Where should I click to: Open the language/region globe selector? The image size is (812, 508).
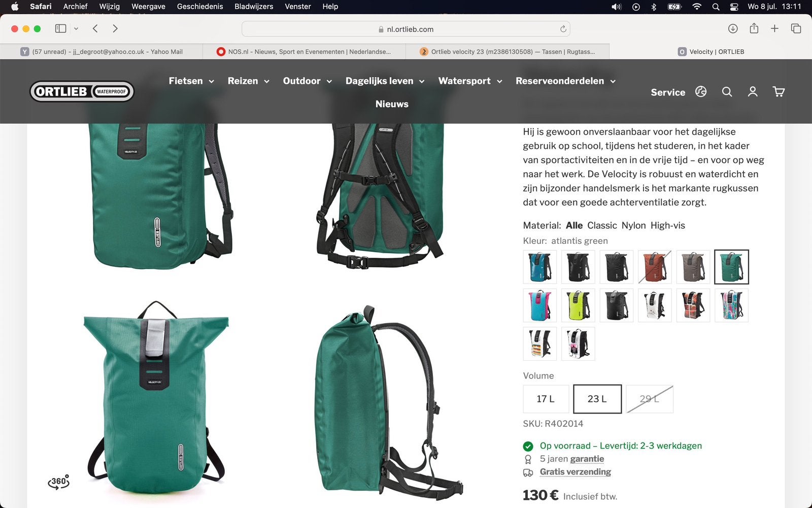pos(701,91)
